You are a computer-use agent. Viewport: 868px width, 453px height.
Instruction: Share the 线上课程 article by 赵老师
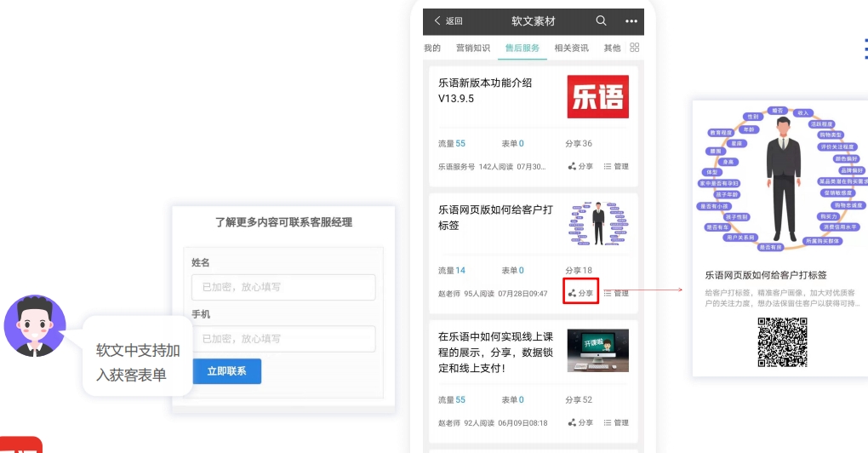click(x=580, y=422)
